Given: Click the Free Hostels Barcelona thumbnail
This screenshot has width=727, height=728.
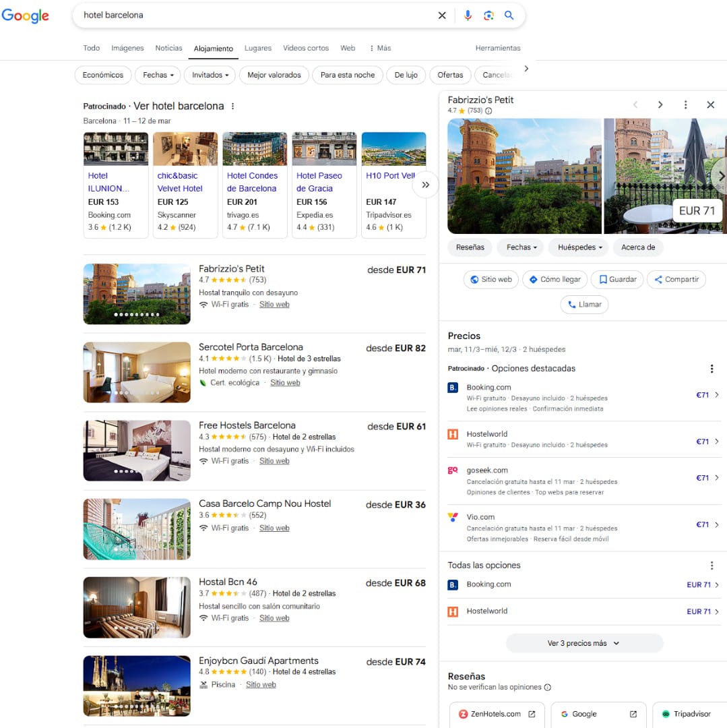Looking at the screenshot, I should pos(137,451).
